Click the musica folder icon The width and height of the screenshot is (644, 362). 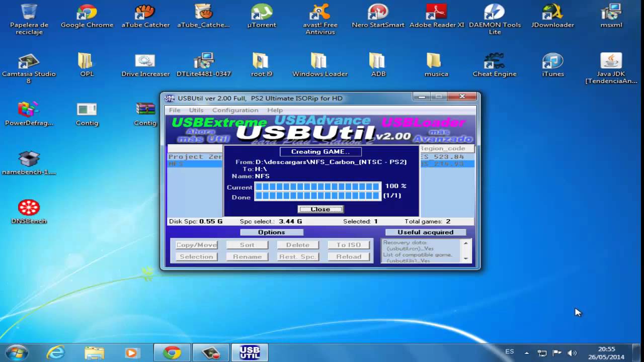click(x=436, y=65)
